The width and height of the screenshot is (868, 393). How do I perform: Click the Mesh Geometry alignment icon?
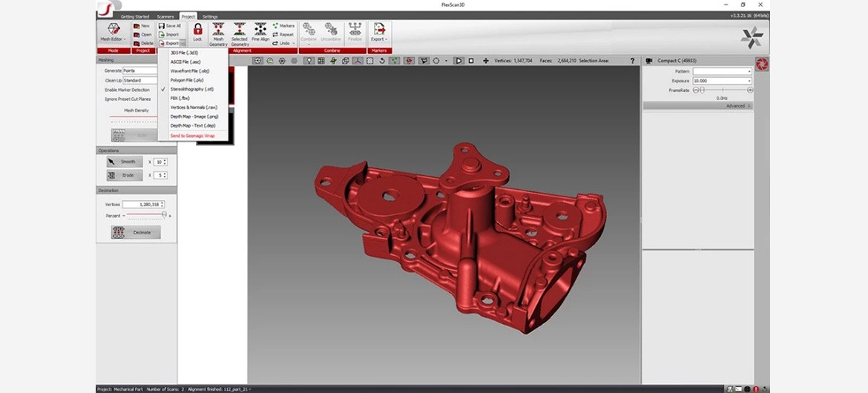tap(218, 33)
